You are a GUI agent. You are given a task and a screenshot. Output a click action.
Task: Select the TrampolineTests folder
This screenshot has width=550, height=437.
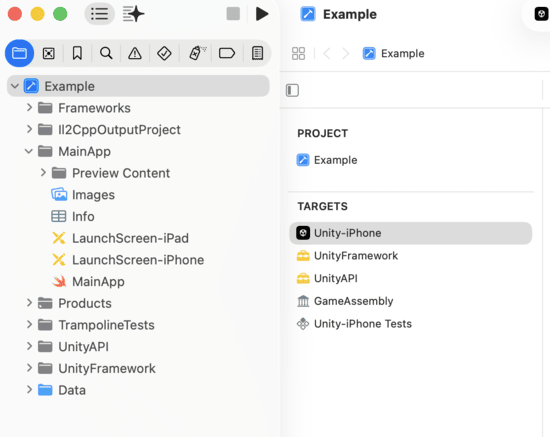tap(138, 325)
